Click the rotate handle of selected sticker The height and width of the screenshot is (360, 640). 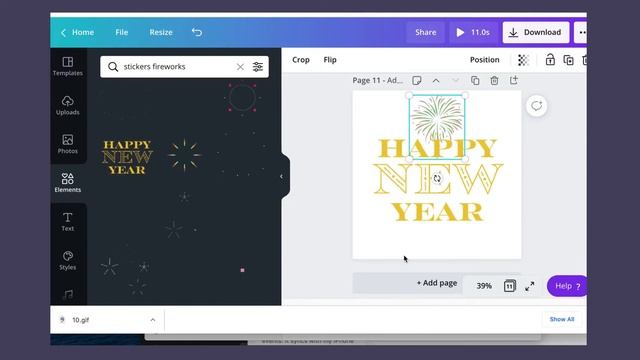[437, 178]
